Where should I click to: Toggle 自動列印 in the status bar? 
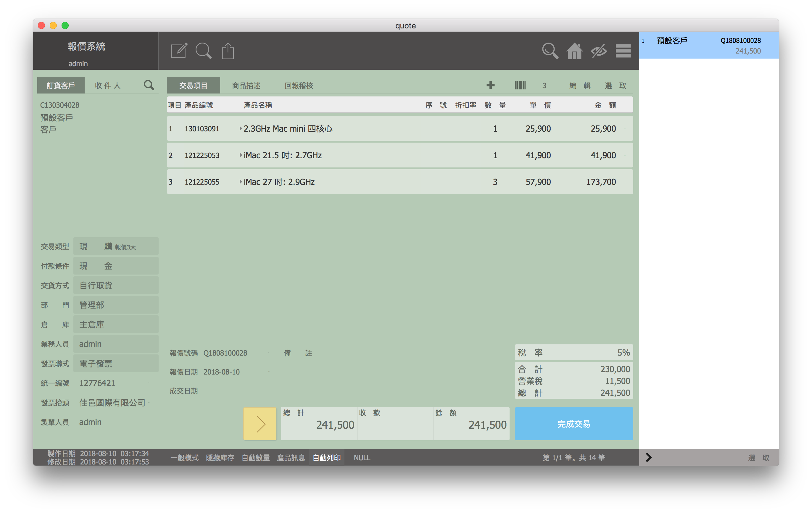[326, 457]
